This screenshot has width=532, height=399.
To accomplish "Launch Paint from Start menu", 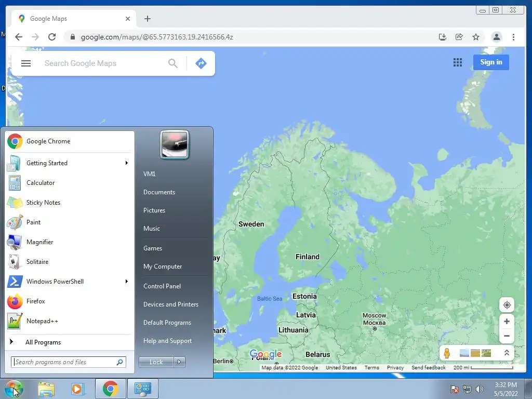I will coord(69,222).
